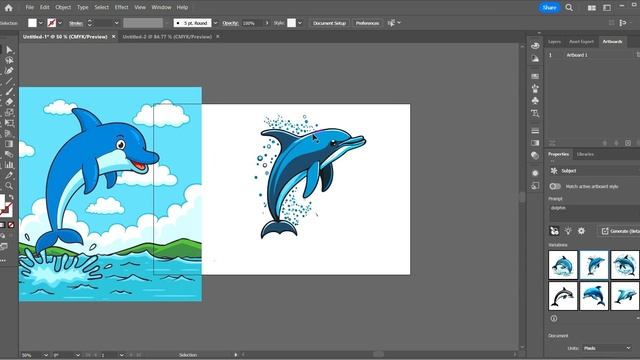Image resolution: width=640 pixels, height=360 pixels.
Task: Click the dolphin prompt text field
Action: tap(594, 213)
